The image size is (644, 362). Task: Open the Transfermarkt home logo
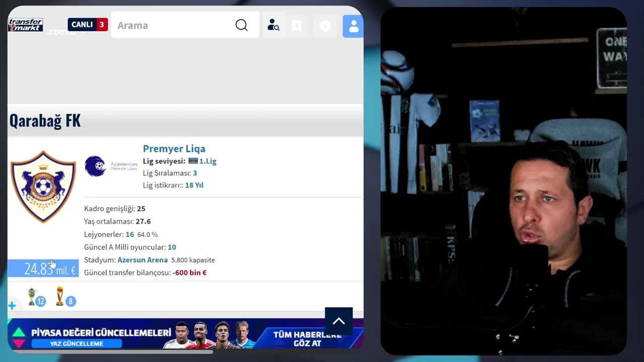click(x=25, y=25)
